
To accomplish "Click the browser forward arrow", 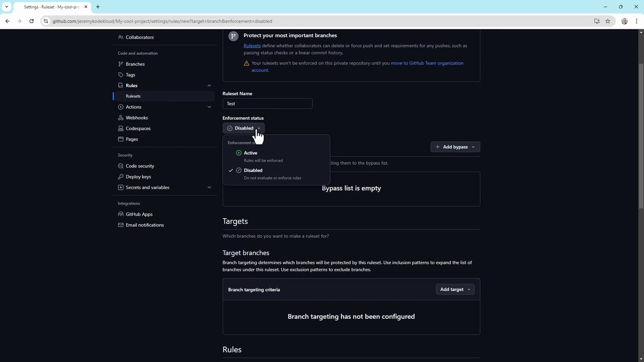I will point(19,21).
